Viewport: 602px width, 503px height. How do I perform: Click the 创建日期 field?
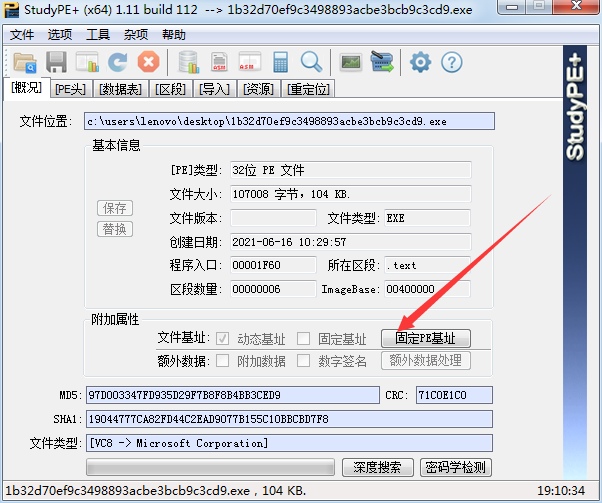[350, 242]
